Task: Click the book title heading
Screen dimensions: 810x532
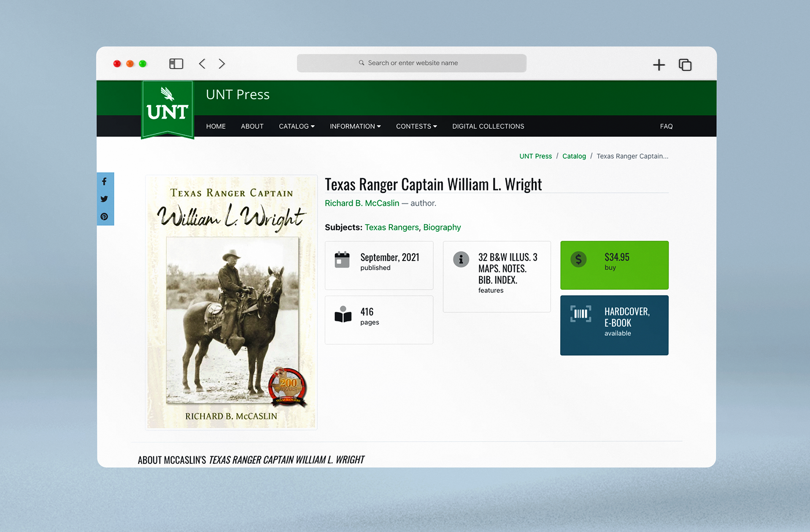Action: point(433,184)
